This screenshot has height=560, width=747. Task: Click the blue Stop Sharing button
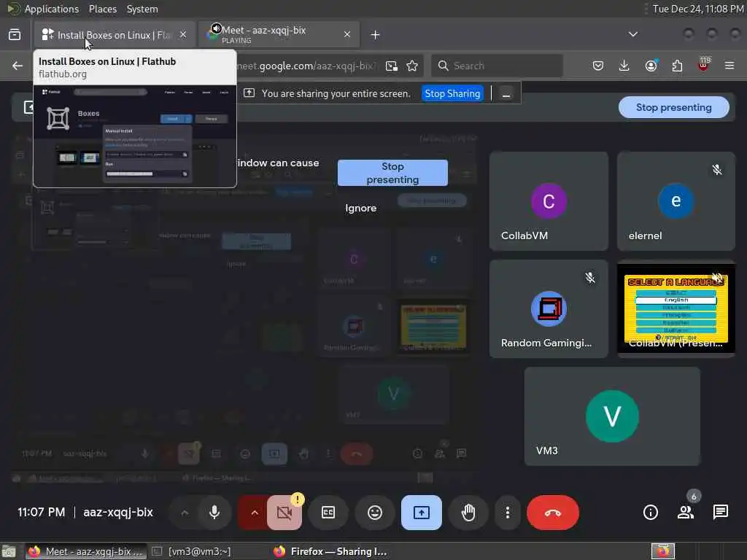point(452,93)
